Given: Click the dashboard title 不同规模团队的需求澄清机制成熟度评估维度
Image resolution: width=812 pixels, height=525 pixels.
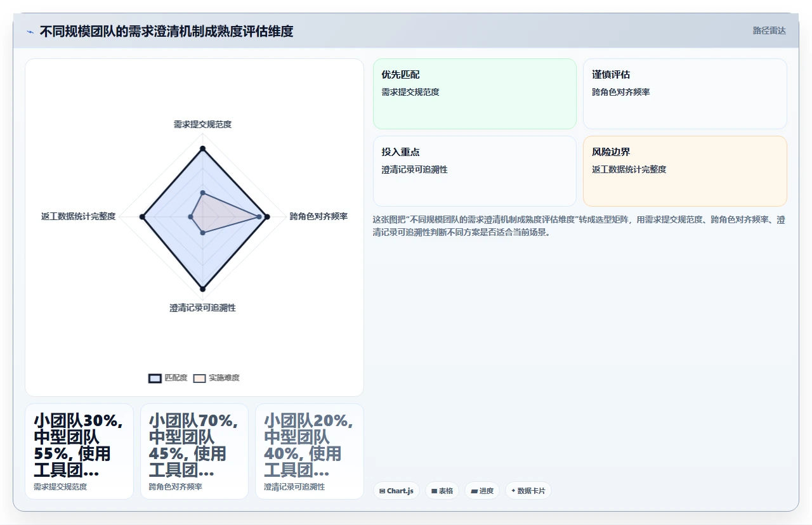Looking at the screenshot, I should tap(166, 31).
